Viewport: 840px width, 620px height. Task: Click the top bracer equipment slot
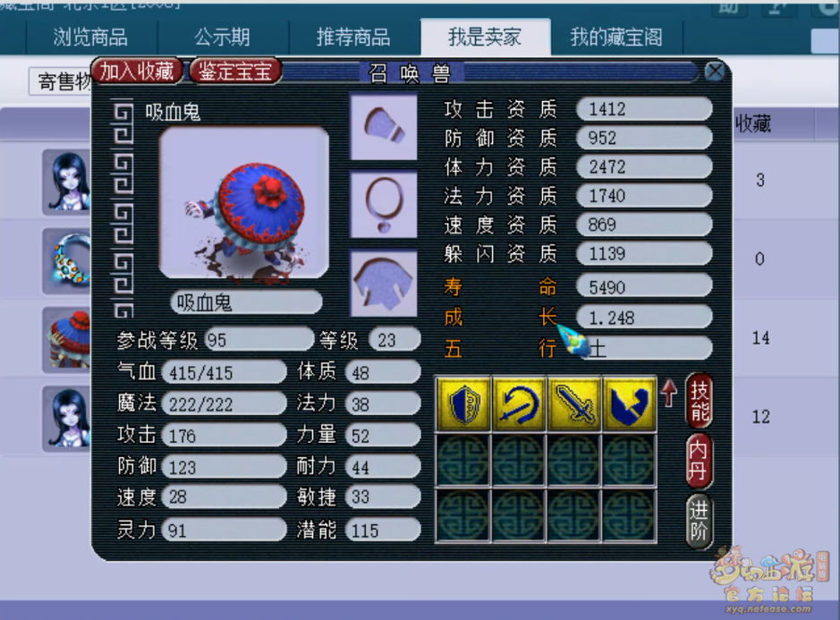383,126
